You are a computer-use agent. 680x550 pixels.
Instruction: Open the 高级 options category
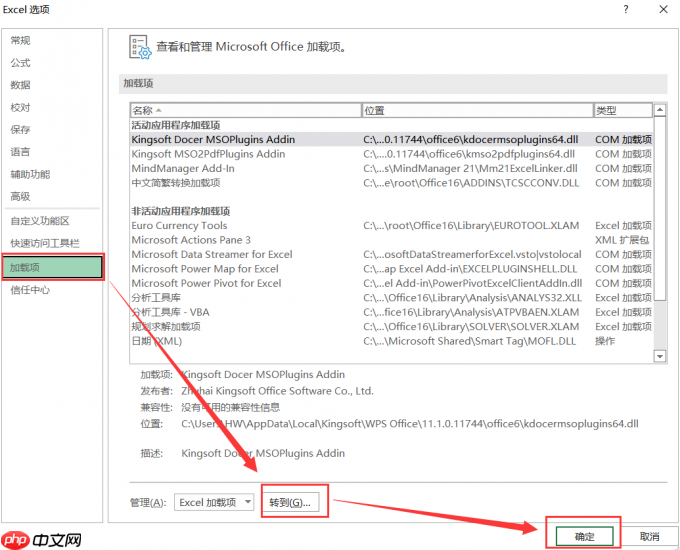pos(20,197)
